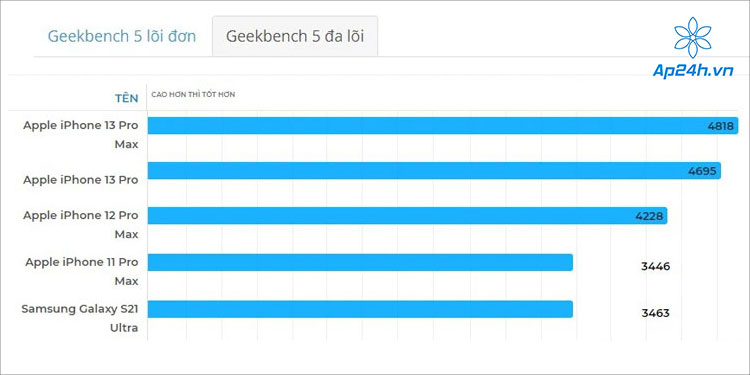Click the Ap24h.vn flower logo icon

point(693,38)
